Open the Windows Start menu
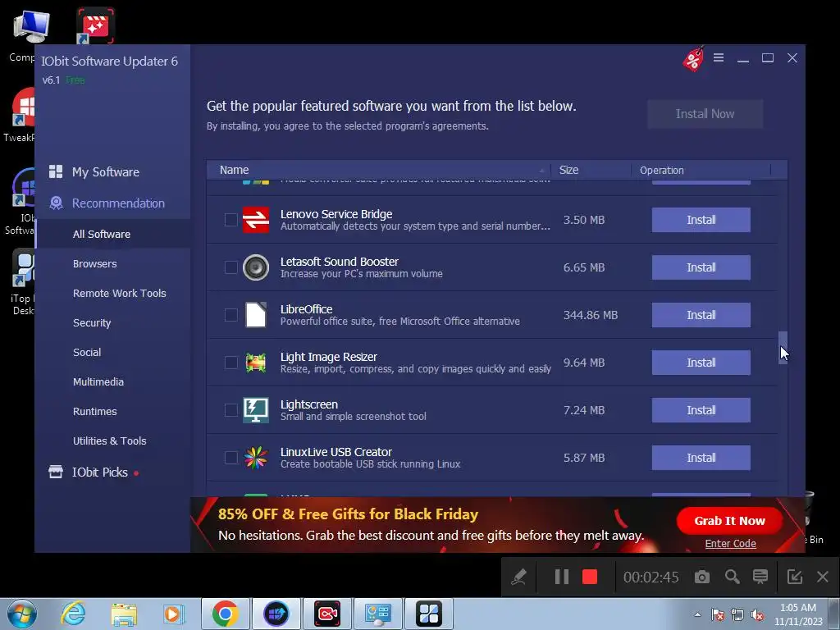 click(x=21, y=614)
